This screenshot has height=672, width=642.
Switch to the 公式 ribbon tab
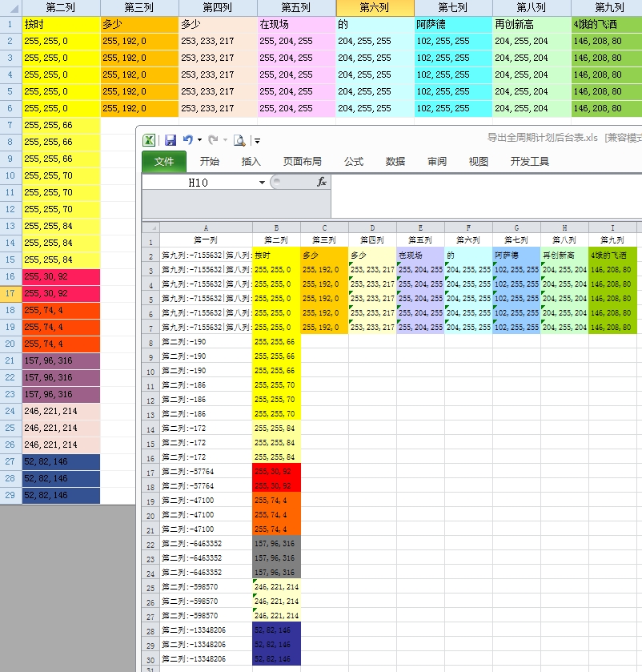click(x=354, y=162)
